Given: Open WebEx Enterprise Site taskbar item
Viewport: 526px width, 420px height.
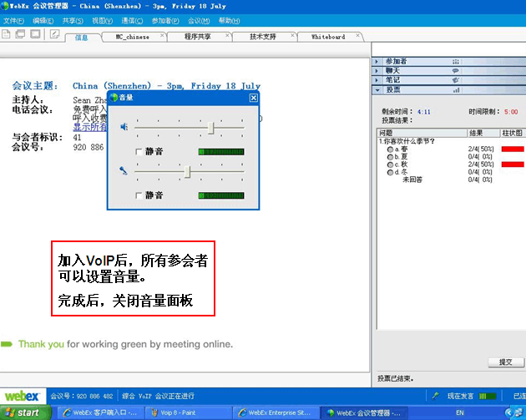Looking at the screenshot, I should tap(276, 412).
